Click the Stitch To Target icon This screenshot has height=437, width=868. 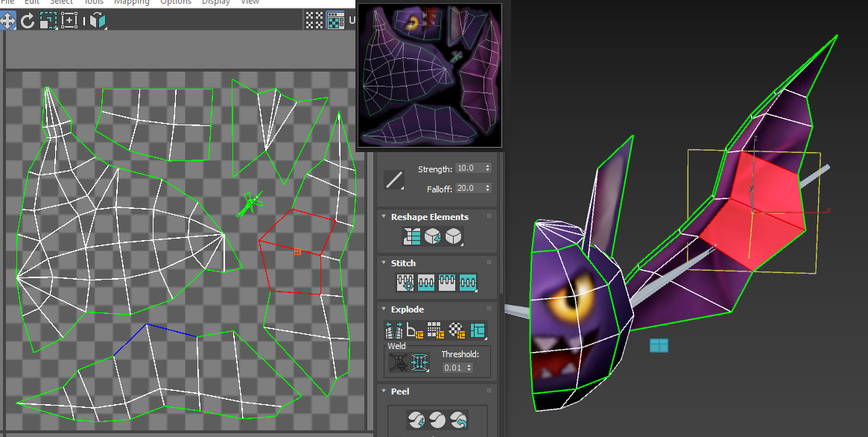(405, 283)
